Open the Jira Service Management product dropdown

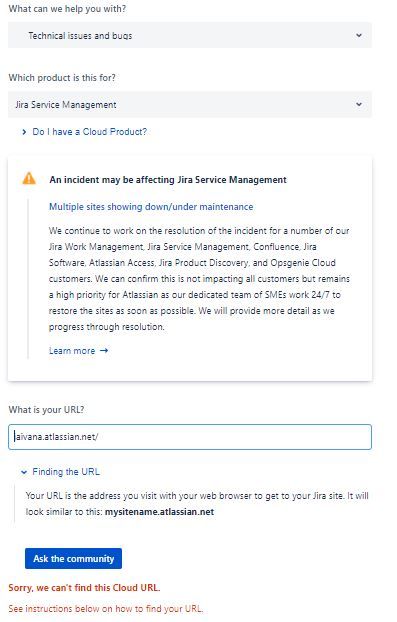pos(190,104)
